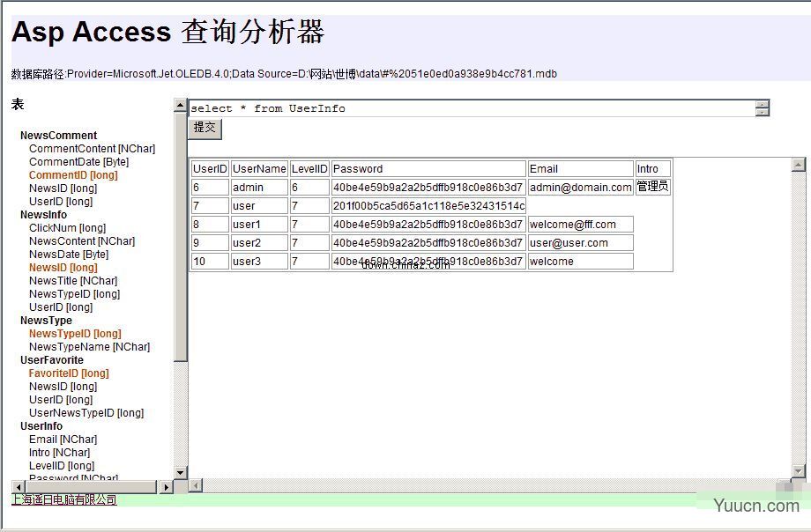Click CommentContent [NChar] field

point(92,149)
